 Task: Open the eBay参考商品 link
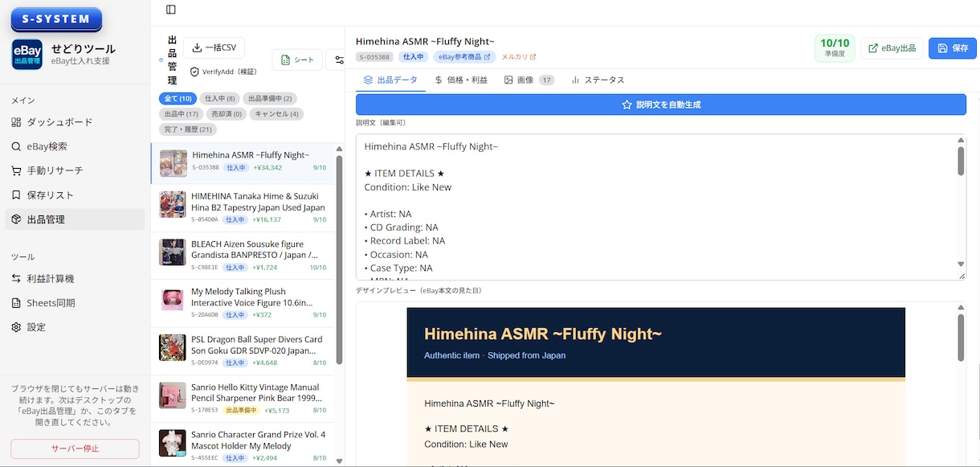tap(464, 57)
